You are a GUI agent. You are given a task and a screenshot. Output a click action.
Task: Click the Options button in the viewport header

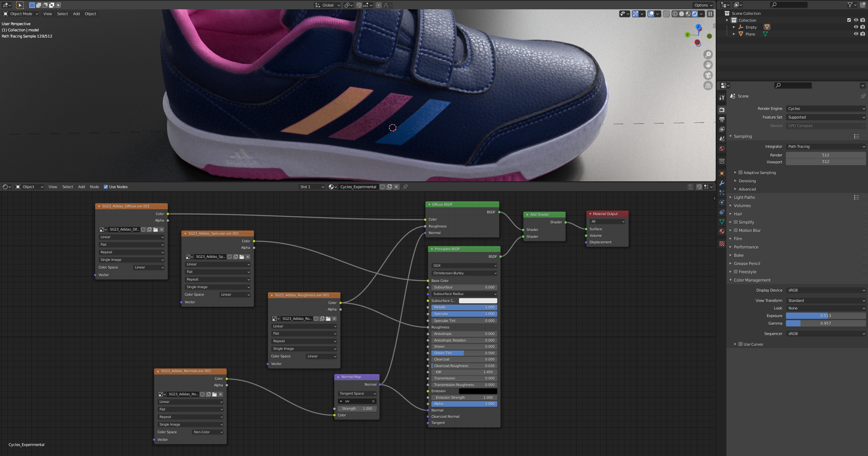[703, 5]
